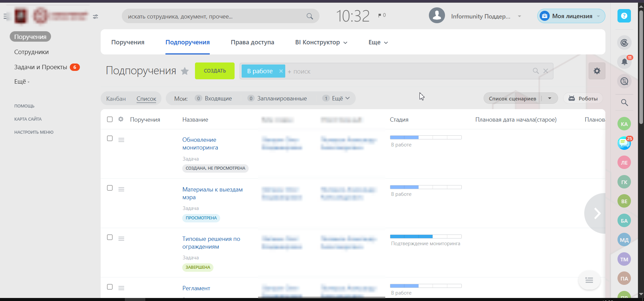Click the BE contact avatar
This screenshot has width=644, height=301.
pos(624,201)
